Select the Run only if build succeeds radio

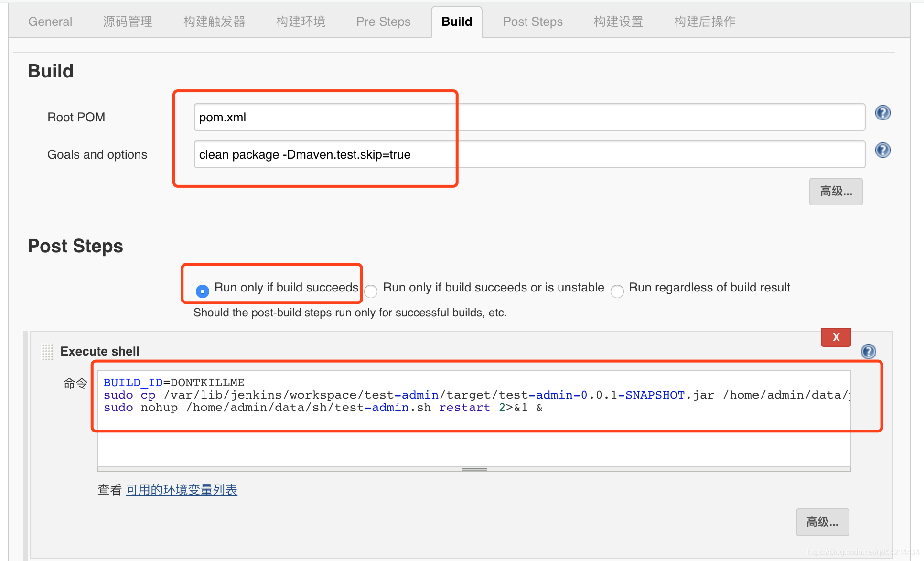pos(202,291)
